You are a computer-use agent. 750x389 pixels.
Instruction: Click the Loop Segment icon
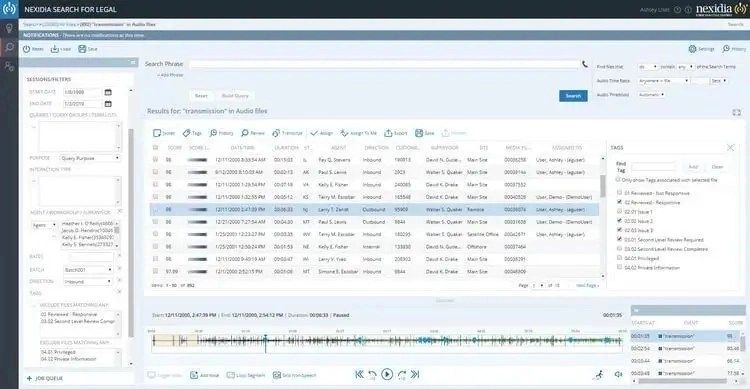tap(231, 375)
